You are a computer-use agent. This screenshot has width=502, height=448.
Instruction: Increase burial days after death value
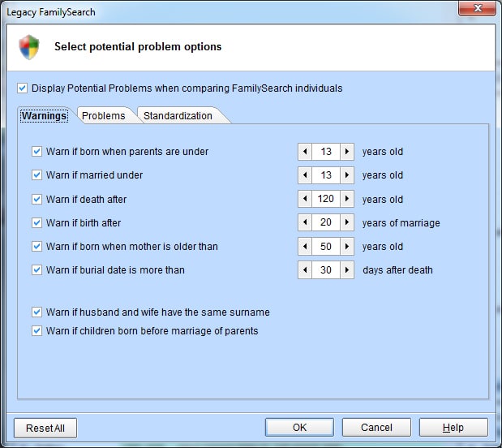point(347,269)
